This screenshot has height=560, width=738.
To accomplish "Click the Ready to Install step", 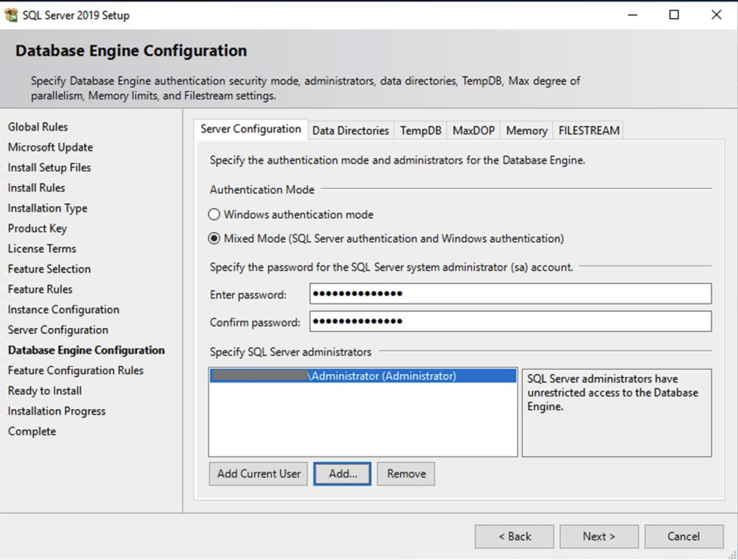I will 45,391.
